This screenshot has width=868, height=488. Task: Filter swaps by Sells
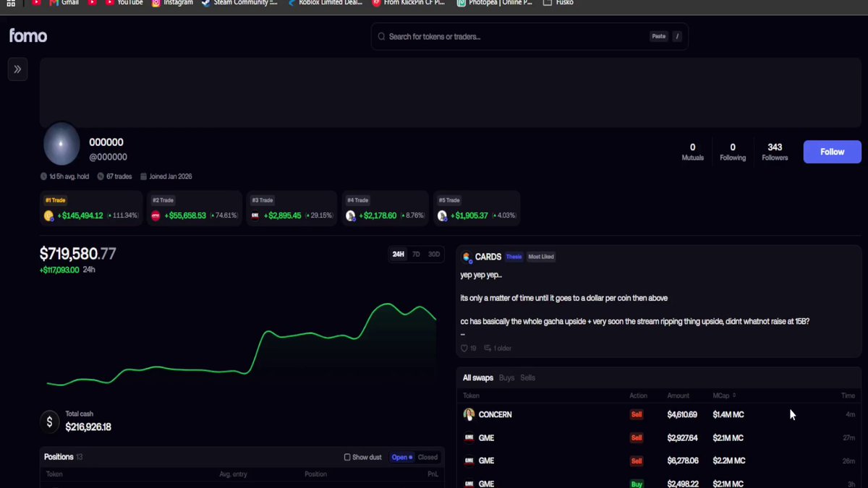click(x=528, y=378)
